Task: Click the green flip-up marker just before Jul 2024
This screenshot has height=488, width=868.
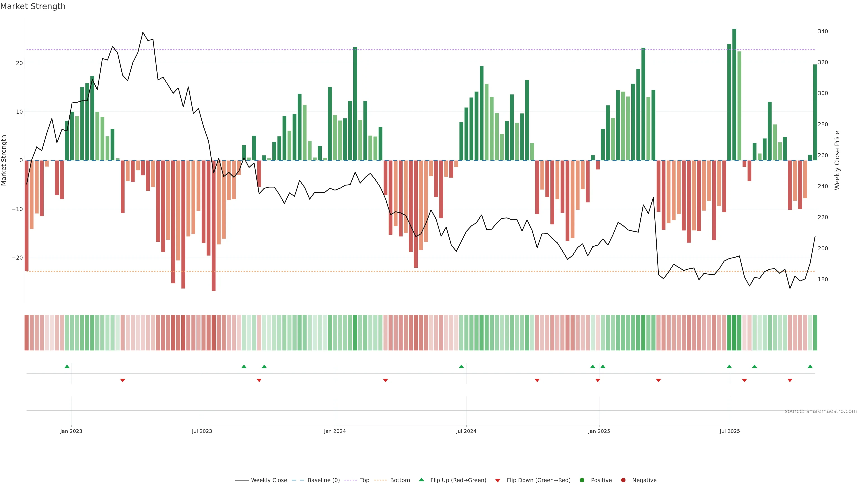Action: tap(461, 366)
